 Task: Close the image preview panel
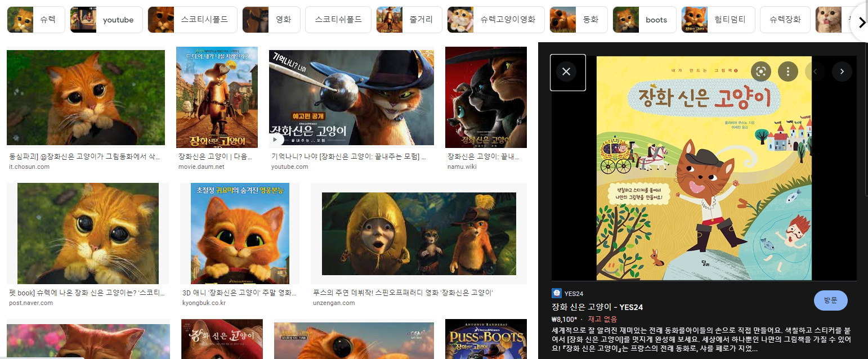coord(567,72)
